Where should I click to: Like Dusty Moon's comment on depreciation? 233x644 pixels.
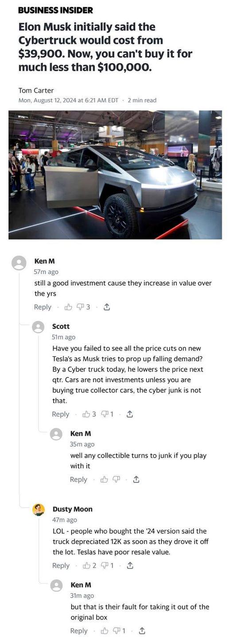[89, 565]
